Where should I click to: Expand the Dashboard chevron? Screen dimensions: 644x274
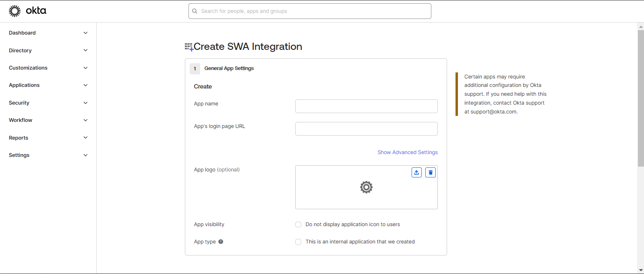click(85, 33)
